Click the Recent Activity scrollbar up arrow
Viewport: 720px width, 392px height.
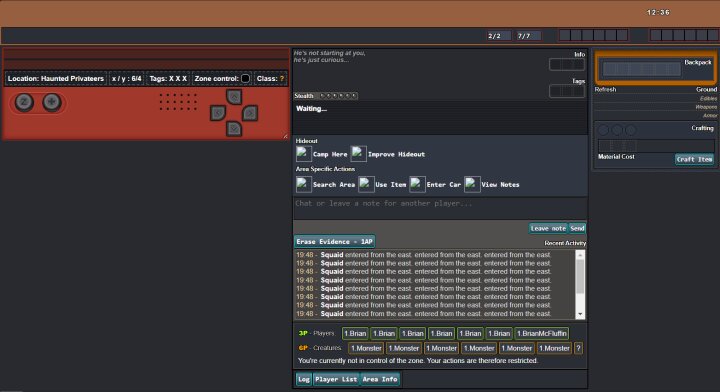(x=580, y=255)
